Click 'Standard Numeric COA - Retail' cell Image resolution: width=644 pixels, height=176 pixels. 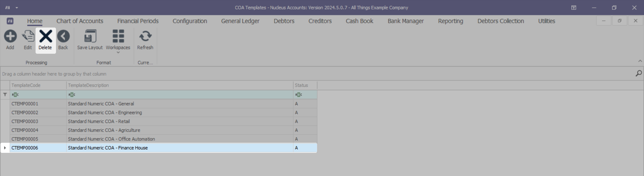(179, 121)
